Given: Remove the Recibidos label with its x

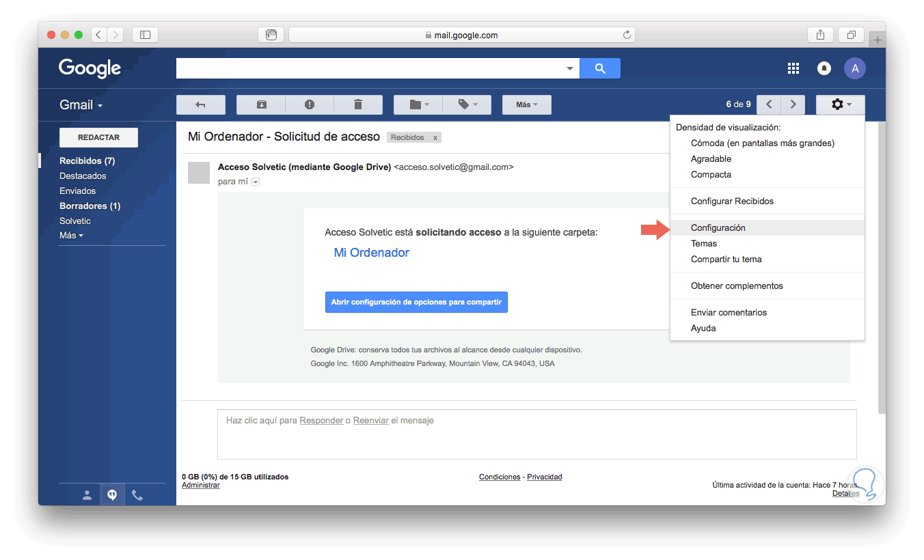Looking at the screenshot, I should pyautogui.click(x=435, y=138).
